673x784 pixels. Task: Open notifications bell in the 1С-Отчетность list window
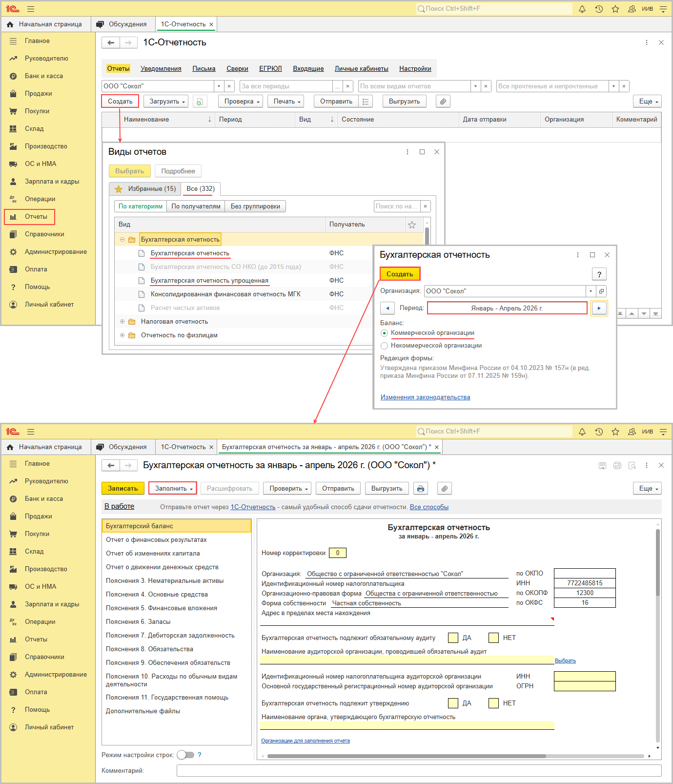[582, 9]
